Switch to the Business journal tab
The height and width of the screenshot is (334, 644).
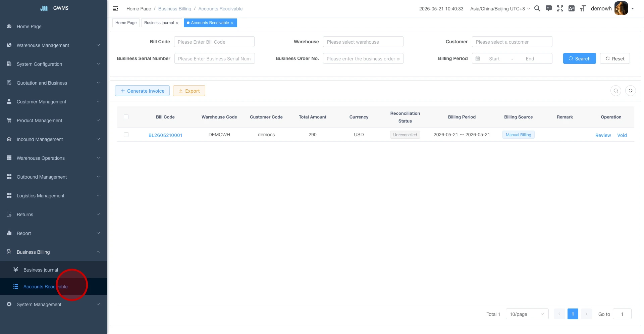[x=159, y=23]
